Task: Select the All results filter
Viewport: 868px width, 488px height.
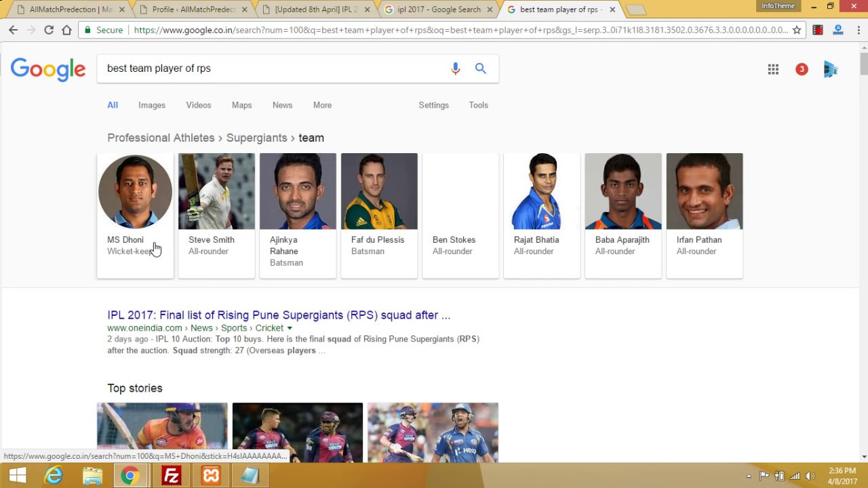Action: point(113,105)
